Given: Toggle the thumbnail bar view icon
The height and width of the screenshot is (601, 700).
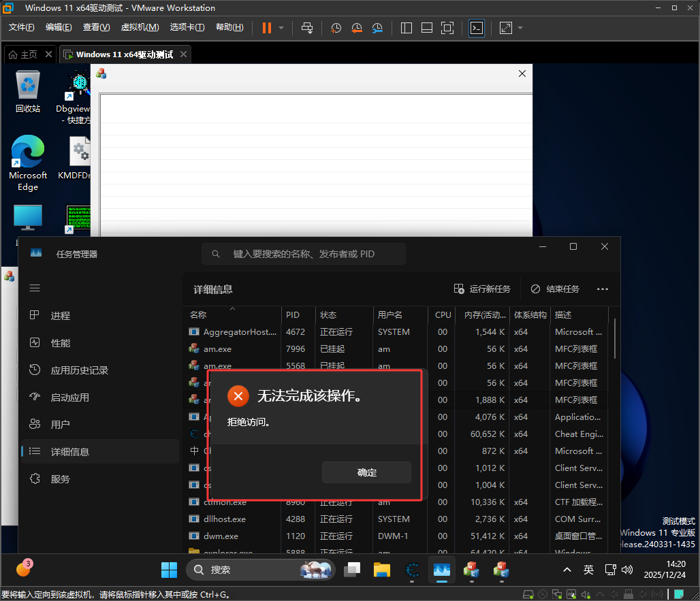Looking at the screenshot, I should point(427,28).
